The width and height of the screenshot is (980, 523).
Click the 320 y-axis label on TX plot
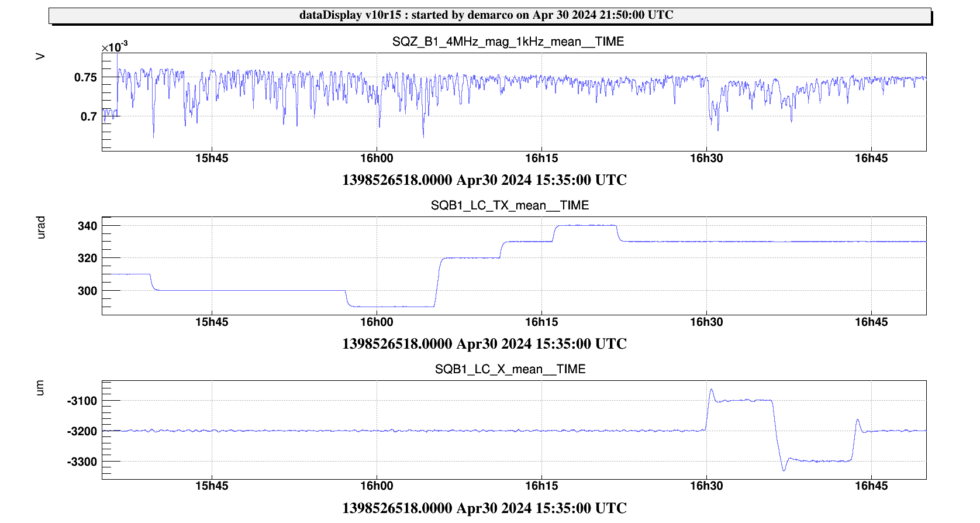tap(87, 259)
